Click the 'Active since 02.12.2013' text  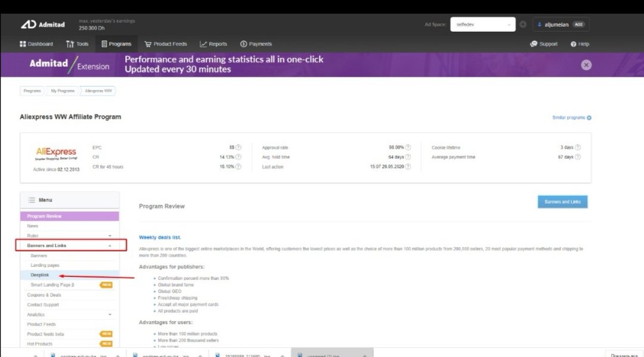(56, 170)
